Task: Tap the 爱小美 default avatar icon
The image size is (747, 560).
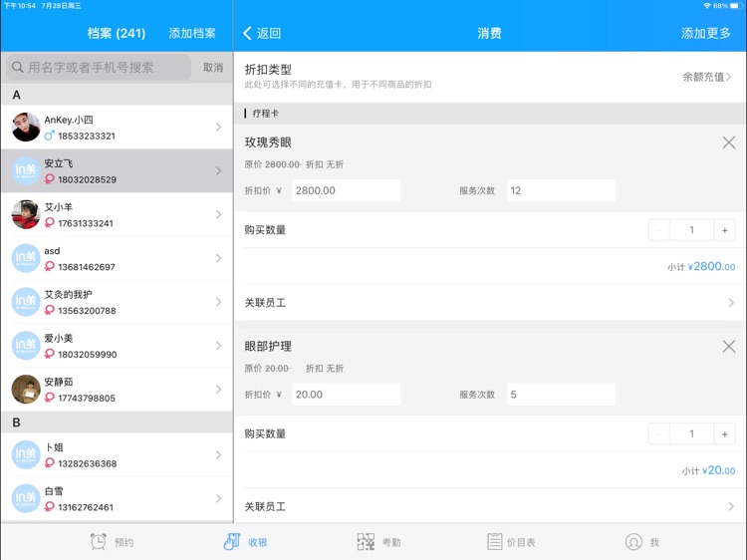Action: pyautogui.click(x=26, y=346)
